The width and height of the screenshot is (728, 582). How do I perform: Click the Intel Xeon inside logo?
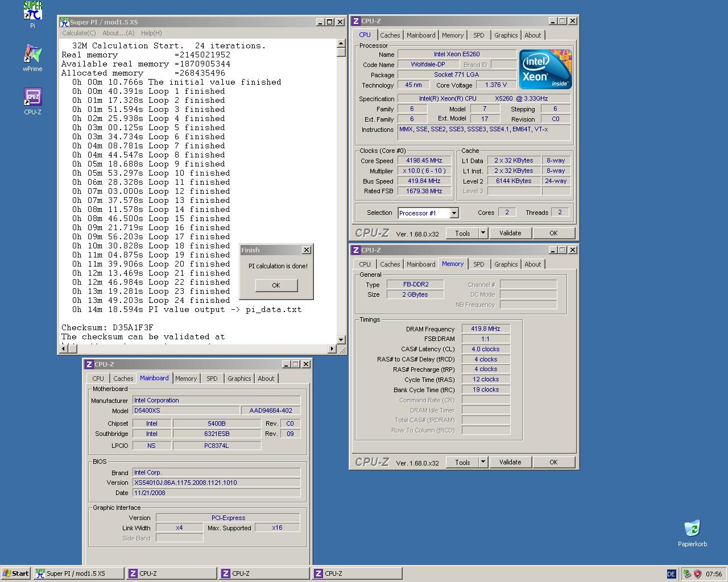pos(545,69)
